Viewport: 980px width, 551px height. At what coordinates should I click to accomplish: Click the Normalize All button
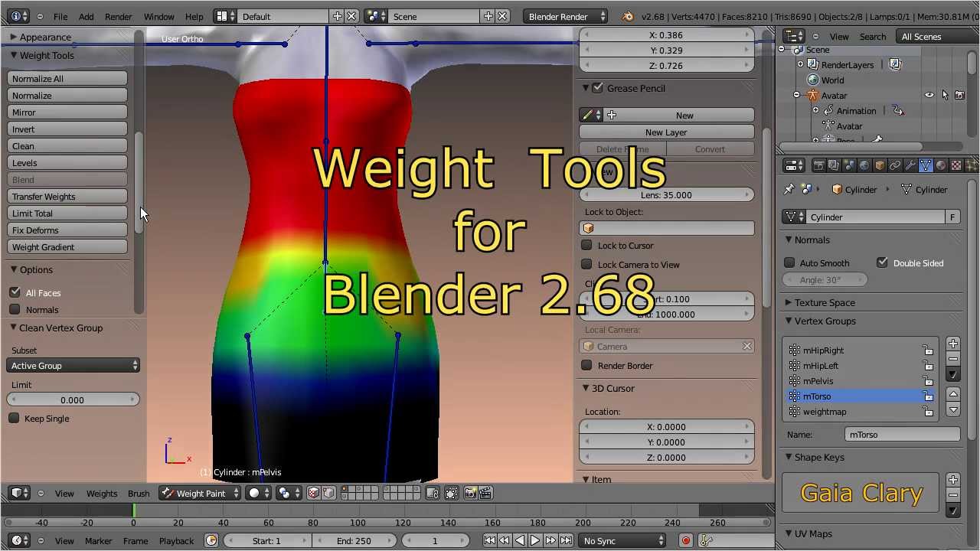[67, 79]
